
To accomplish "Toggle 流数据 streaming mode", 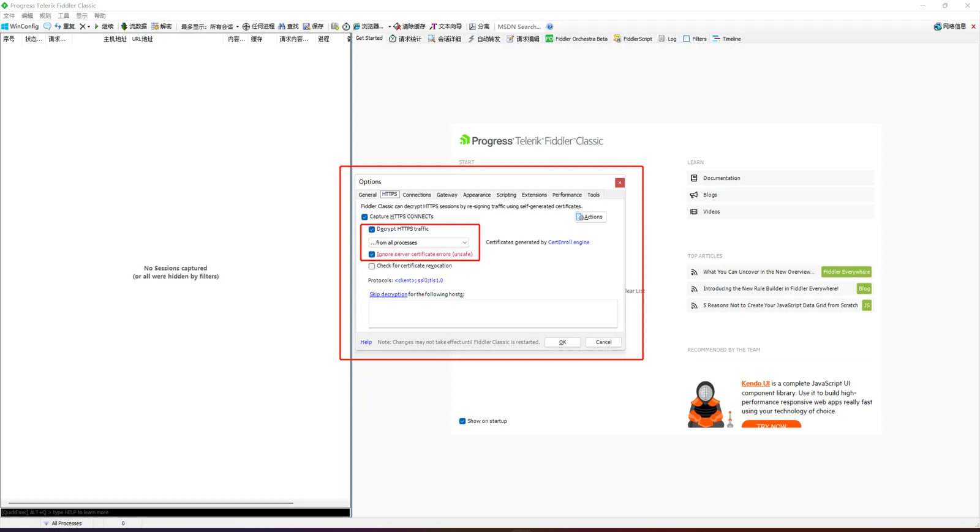I will [x=134, y=26].
